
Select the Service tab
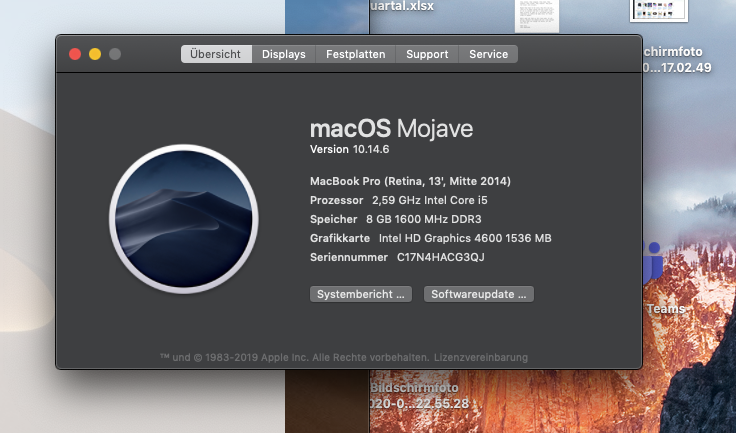pos(488,54)
